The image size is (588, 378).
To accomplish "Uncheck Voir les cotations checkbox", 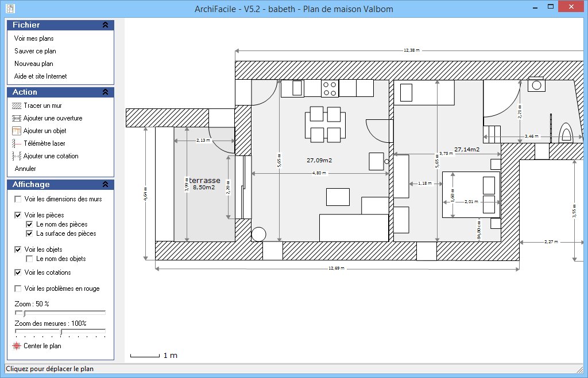I will tap(18, 272).
